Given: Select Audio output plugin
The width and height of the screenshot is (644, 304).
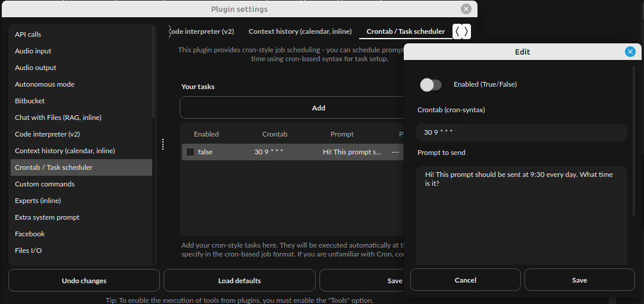Looking at the screenshot, I should tap(80, 68).
